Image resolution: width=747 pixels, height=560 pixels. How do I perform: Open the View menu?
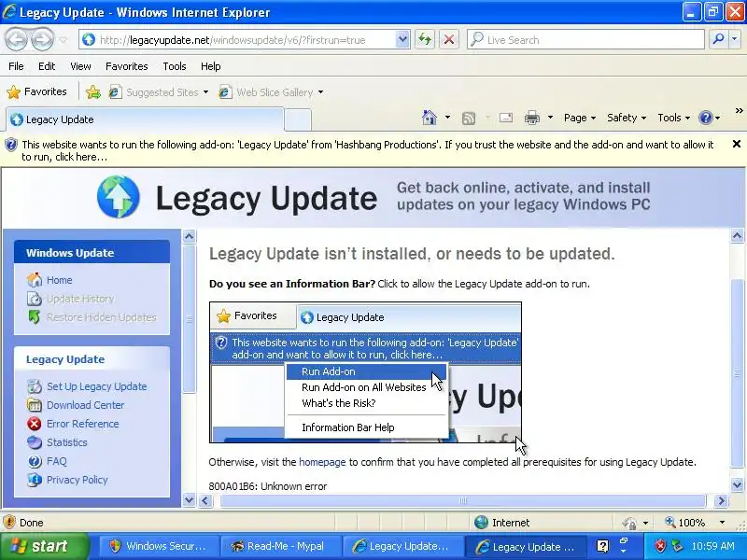(80, 66)
